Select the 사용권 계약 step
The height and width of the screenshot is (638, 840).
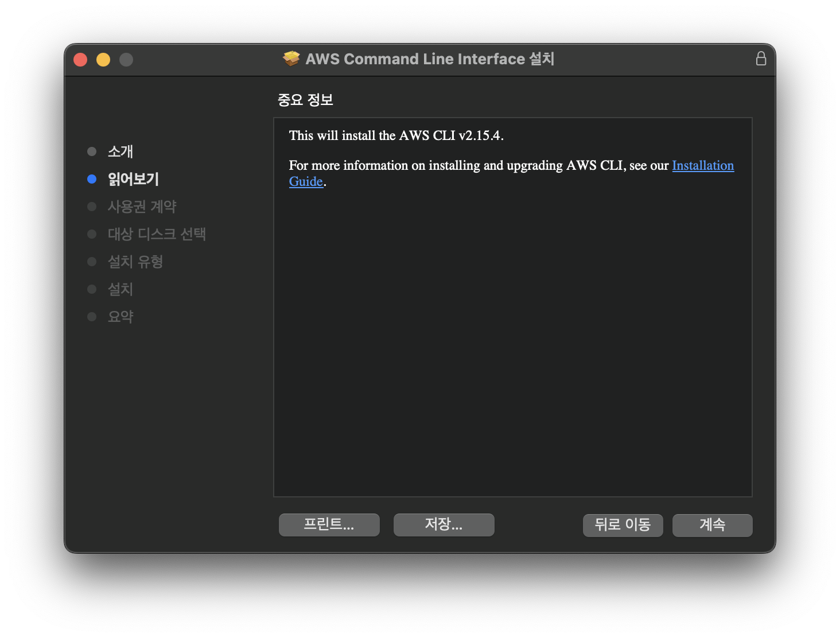142,207
